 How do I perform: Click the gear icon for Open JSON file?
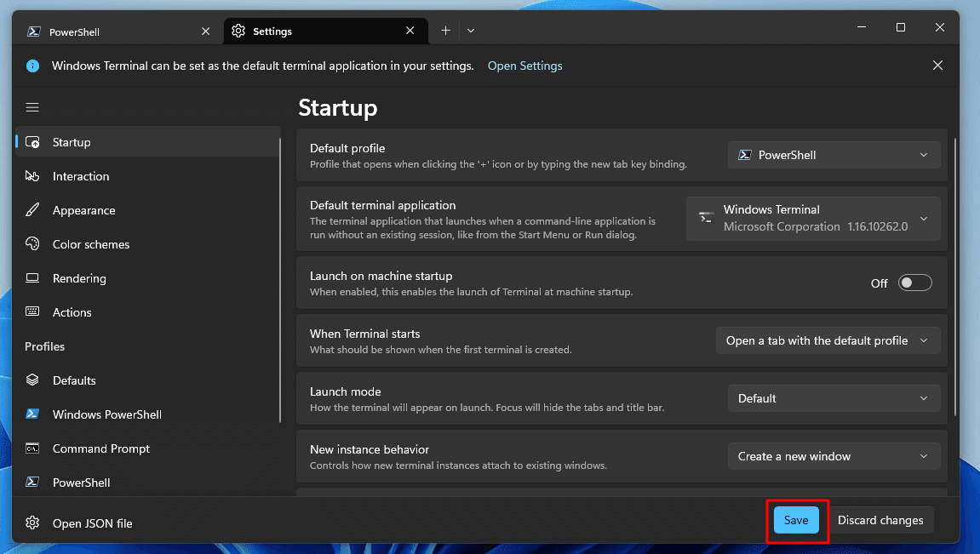pyautogui.click(x=32, y=523)
